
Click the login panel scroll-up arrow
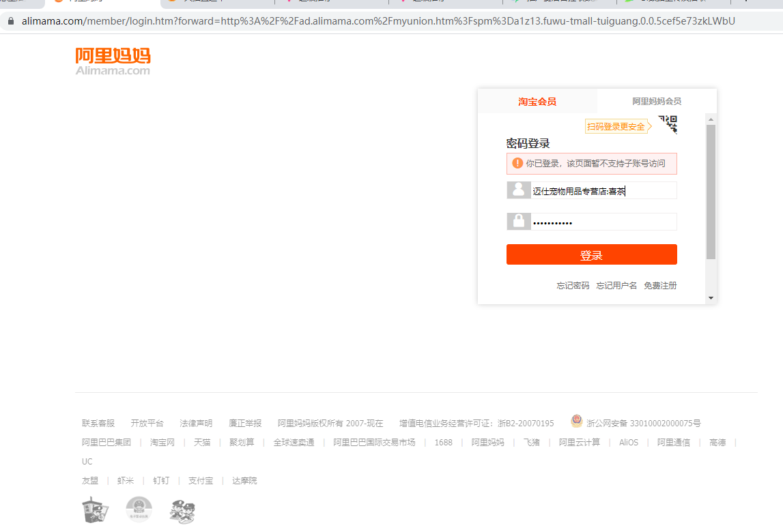click(711, 119)
